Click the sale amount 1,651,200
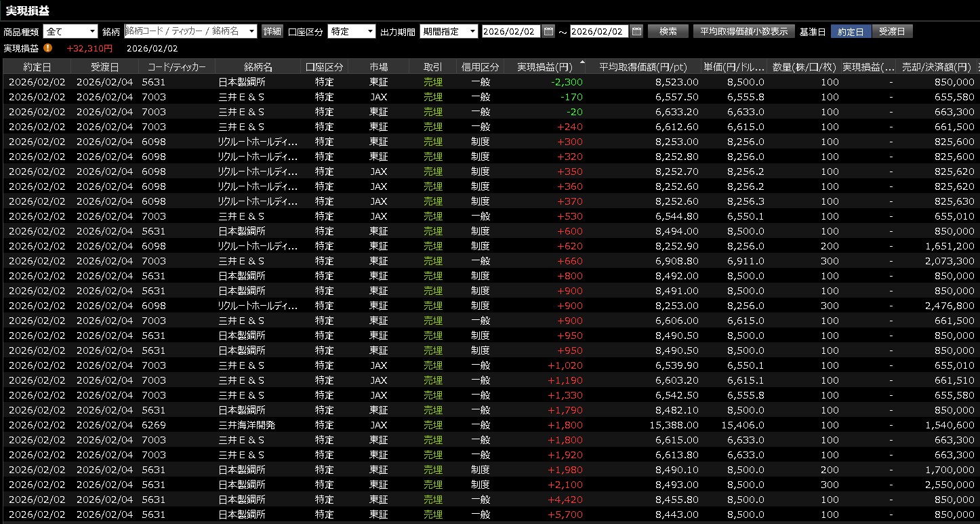 click(x=950, y=246)
